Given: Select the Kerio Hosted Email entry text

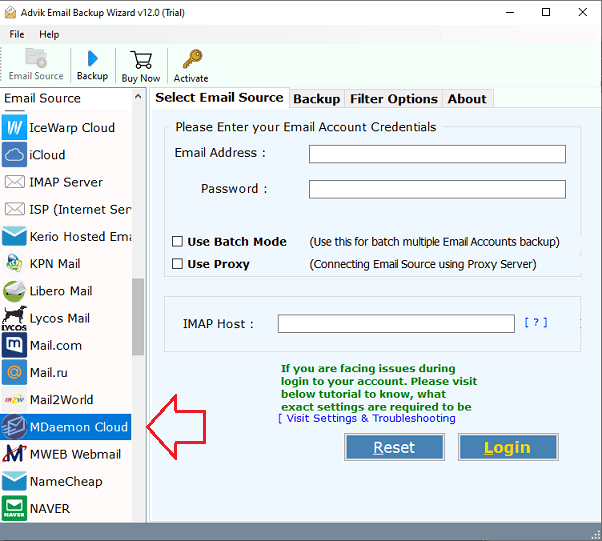Looking at the screenshot, I should point(81,236).
